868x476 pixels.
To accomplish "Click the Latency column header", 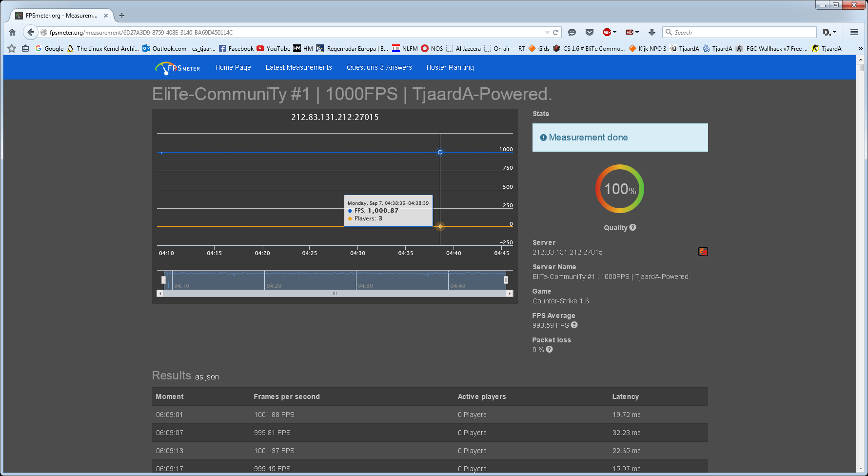I will pos(625,397).
